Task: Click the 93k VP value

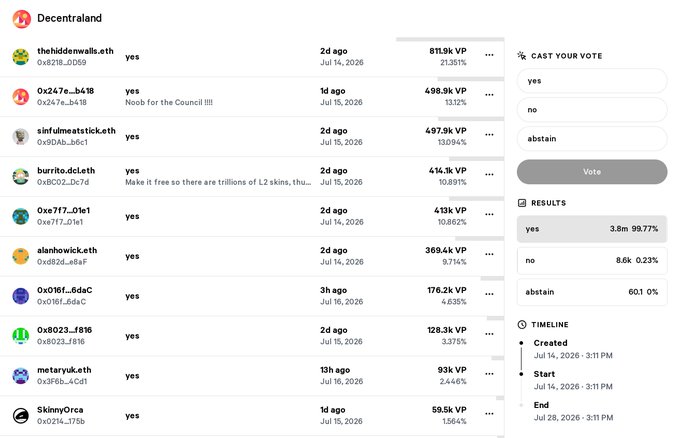Action: (452, 370)
